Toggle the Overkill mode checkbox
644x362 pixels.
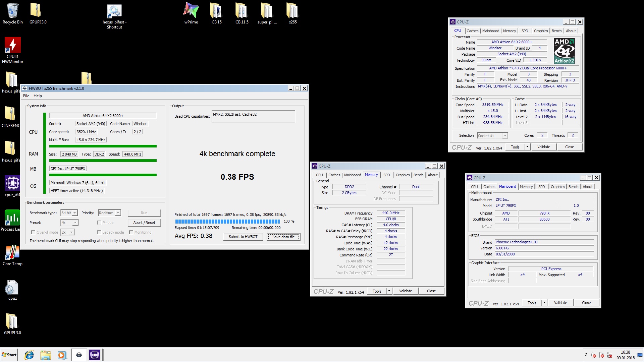[x=33, y=232]
